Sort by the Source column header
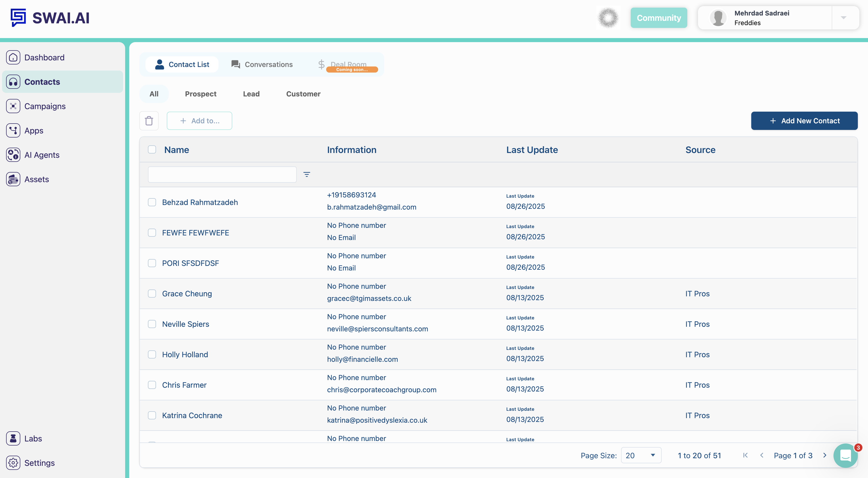Screen dimensions: 868x478 (x=700, y=150)
